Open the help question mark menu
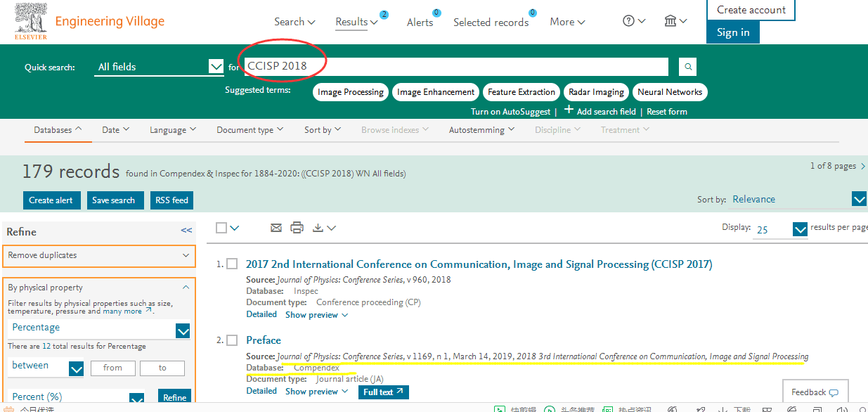868x412 pixels. pos(633,21)
